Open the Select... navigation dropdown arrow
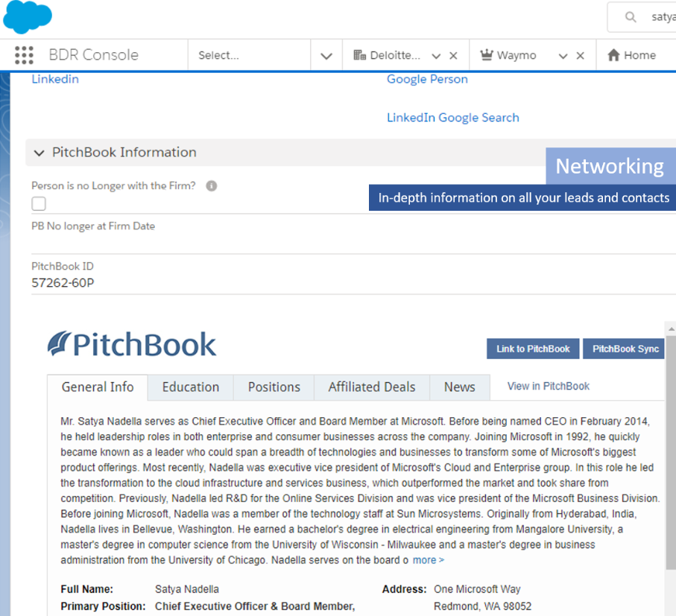This screenshot has height=616, width=676. point(326,56)
